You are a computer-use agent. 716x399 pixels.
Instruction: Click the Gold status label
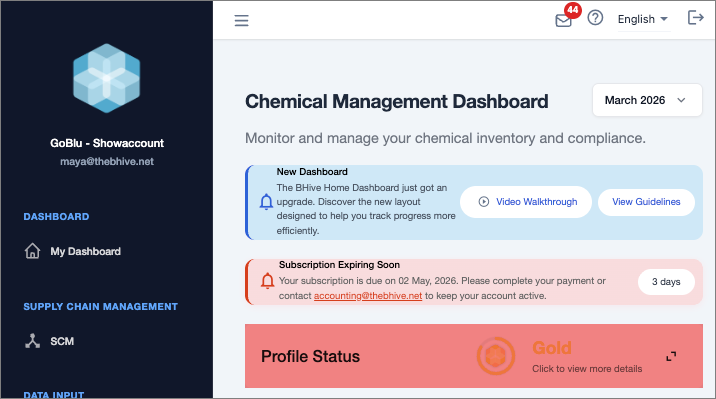552,348
